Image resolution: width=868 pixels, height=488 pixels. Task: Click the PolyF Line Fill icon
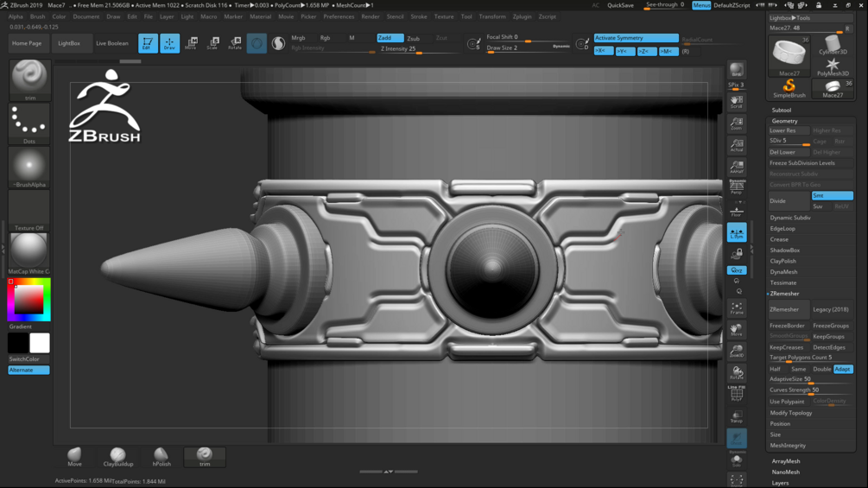736,393
